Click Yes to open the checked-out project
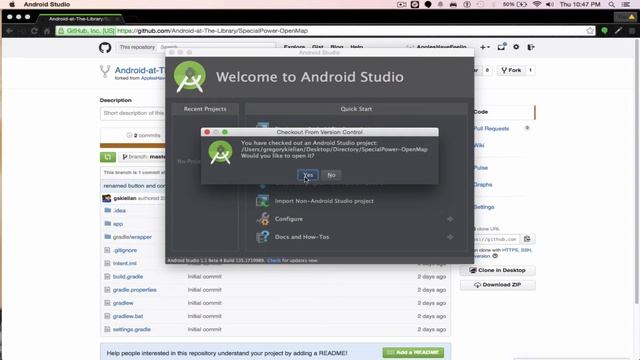The width and height of the screenshot is (640, 360). (308, 175)
